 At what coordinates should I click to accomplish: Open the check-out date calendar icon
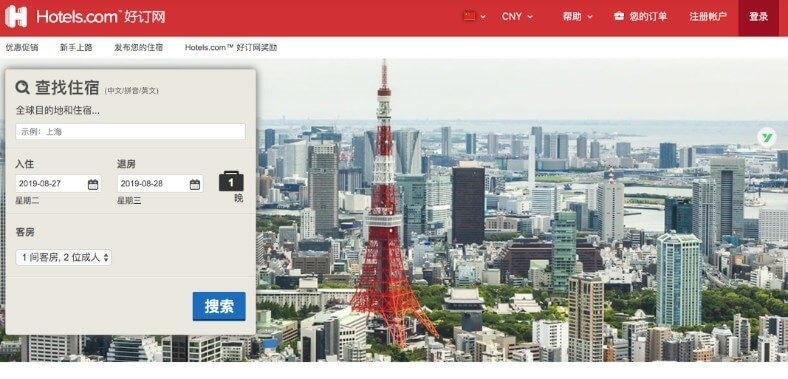pos(195,184)
